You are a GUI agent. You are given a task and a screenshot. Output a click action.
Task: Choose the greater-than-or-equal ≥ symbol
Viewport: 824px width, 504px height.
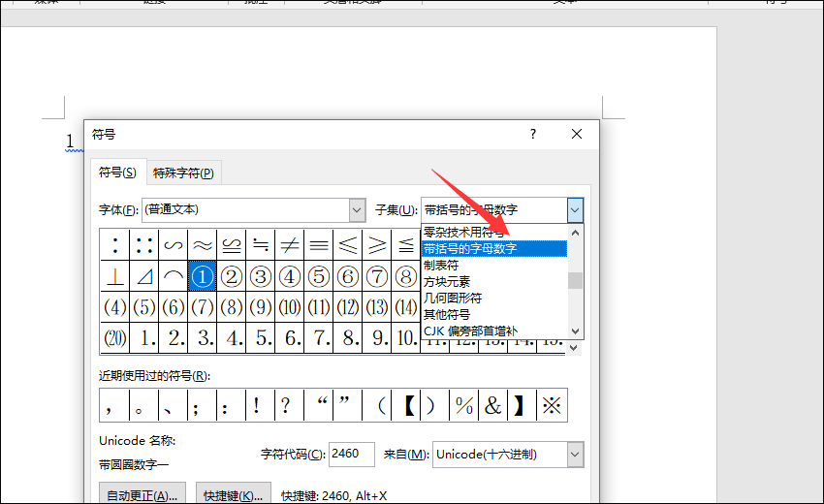pyautogui.click(x=377, y=245)
